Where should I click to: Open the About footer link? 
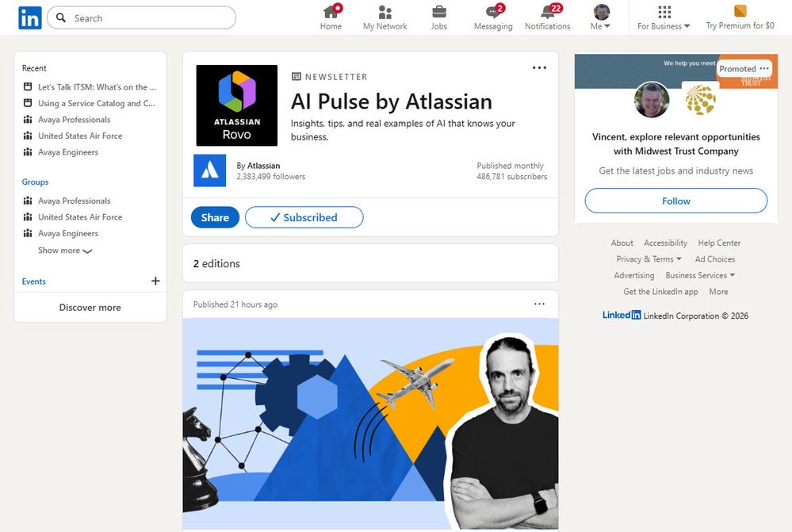pyautogui.click(x=622, y=243)
